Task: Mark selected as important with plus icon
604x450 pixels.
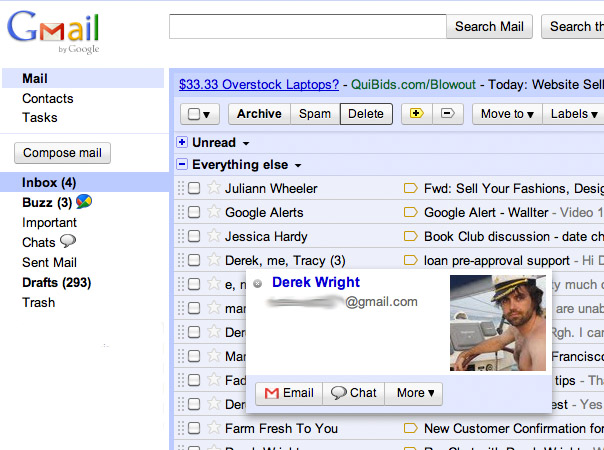Action: (x=417, y=114)
